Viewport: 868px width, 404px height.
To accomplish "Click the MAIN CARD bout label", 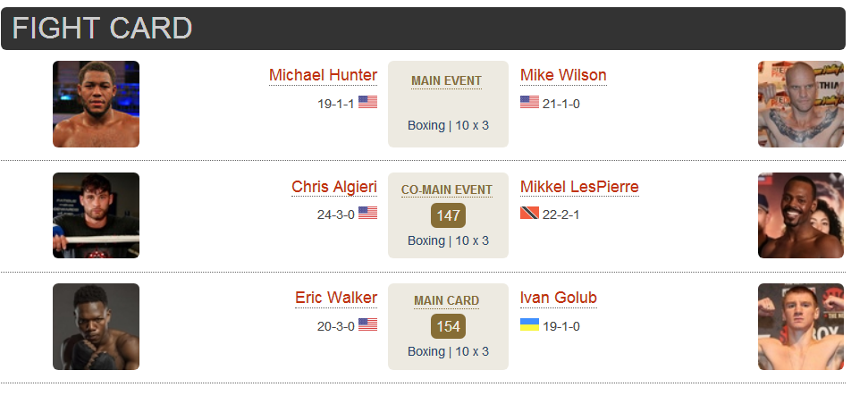I will coord(447,301).
